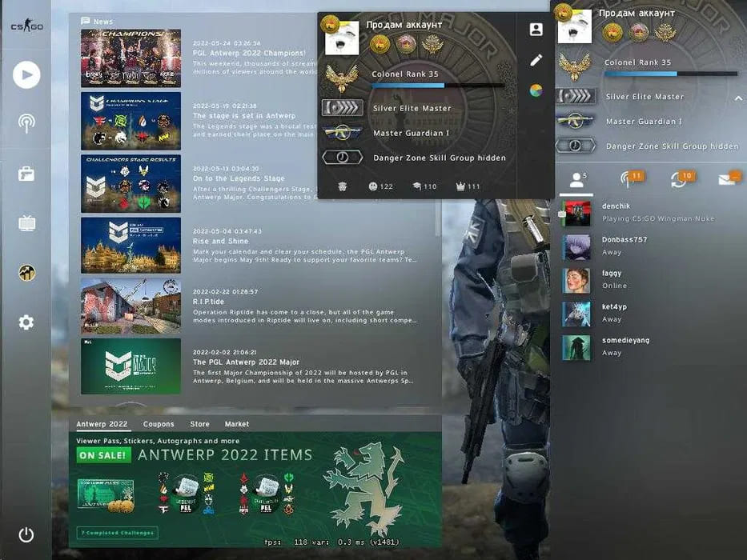Viewport: 747px width, 560px height.
Task: Click the Antwerp city skyline thumbnail
Action: pos(131,246)
